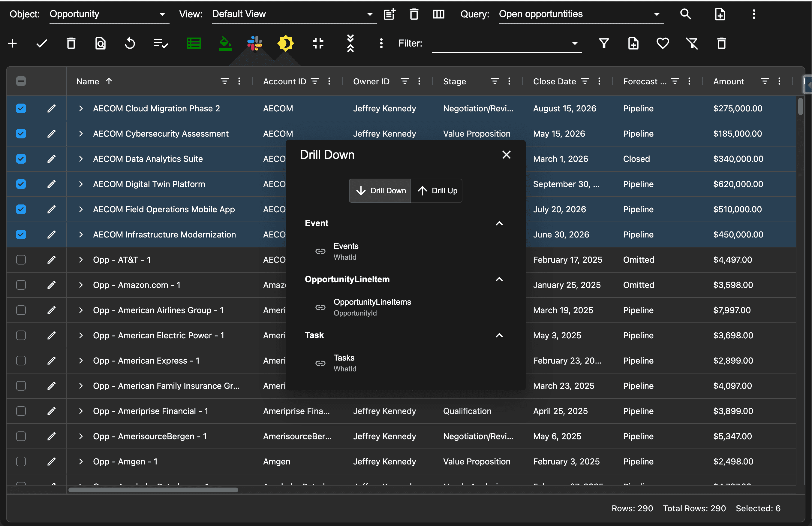Uncheck AECOM Cloud Migration Phase 2 row

point(21,109)
